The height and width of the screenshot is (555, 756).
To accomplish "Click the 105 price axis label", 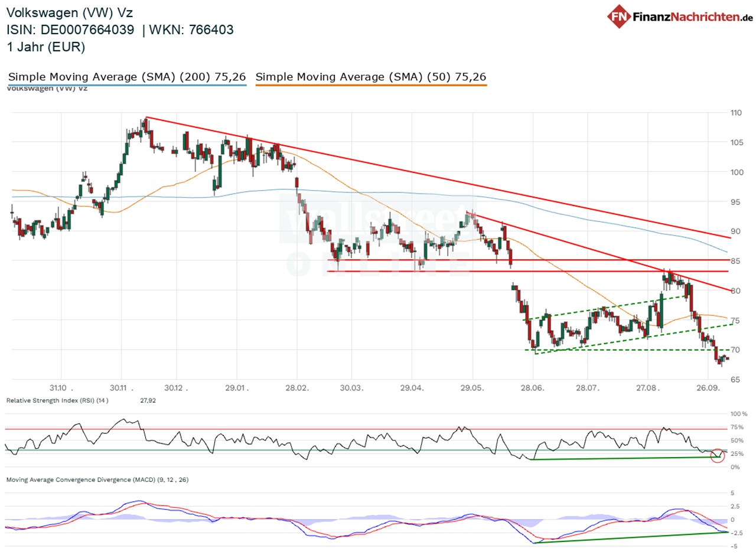I will pos(738,142).
